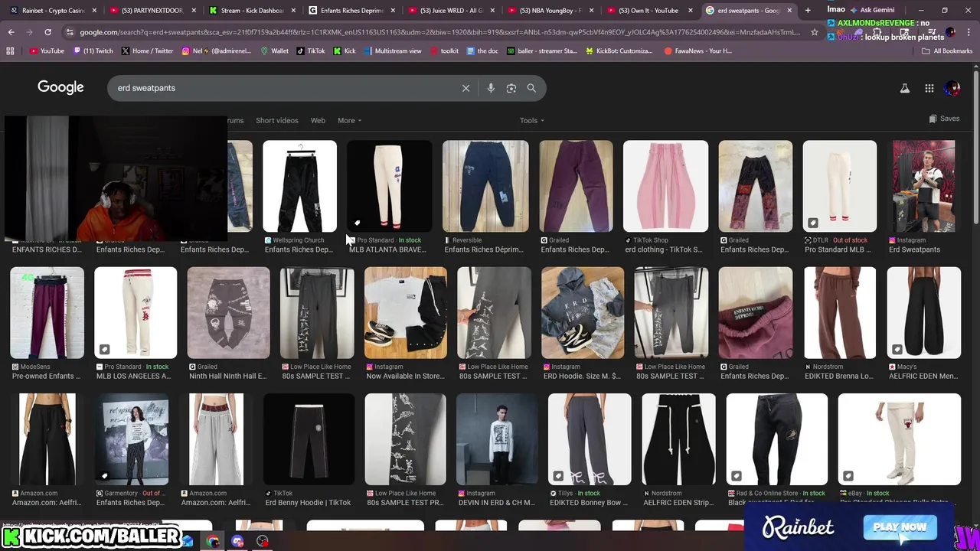Open DEVIN IN ERD Instagram thumbnail

click(x=497, y=439)
